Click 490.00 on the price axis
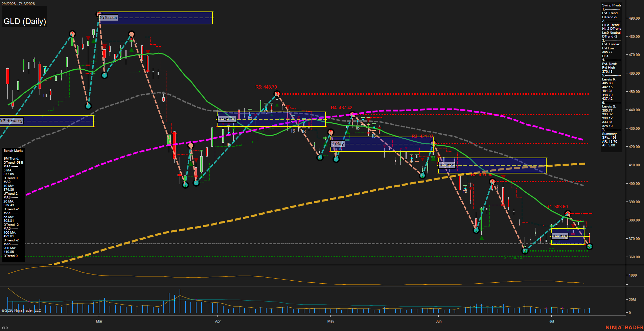644x331 pixels. click(634, 18)
